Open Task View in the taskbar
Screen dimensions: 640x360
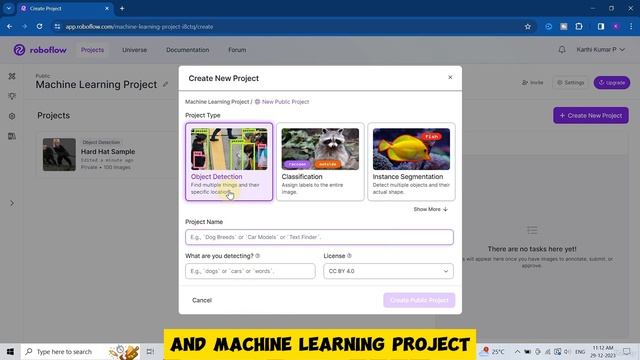click(x=150, y=351)
